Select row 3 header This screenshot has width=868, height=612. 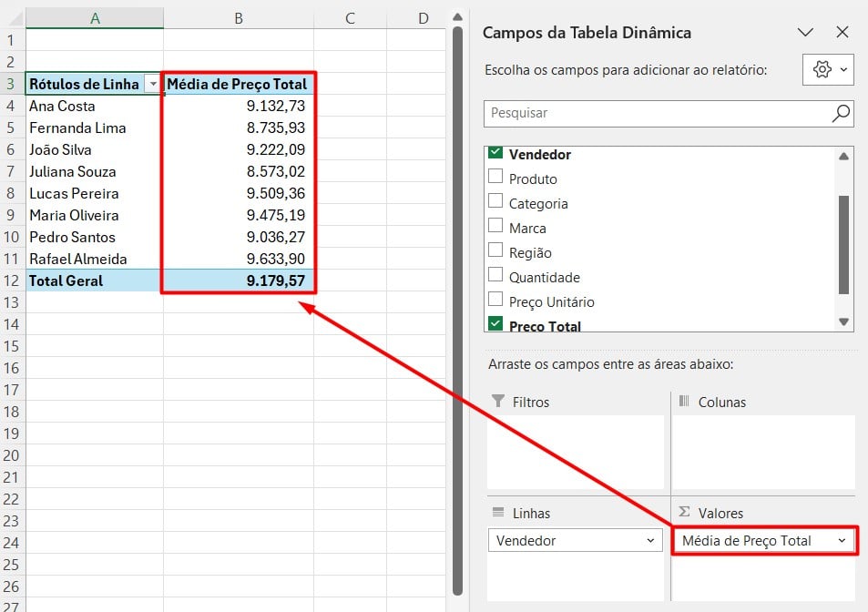(x=11, y=84)
